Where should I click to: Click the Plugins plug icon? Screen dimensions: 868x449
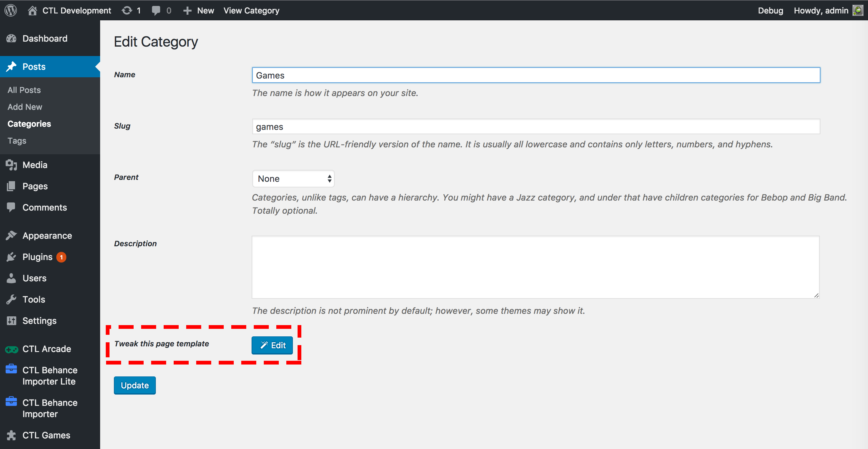click(11, 257)
